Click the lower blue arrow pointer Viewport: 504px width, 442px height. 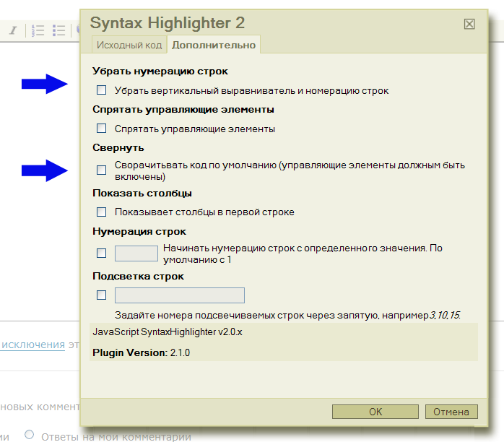coord(45,170)
